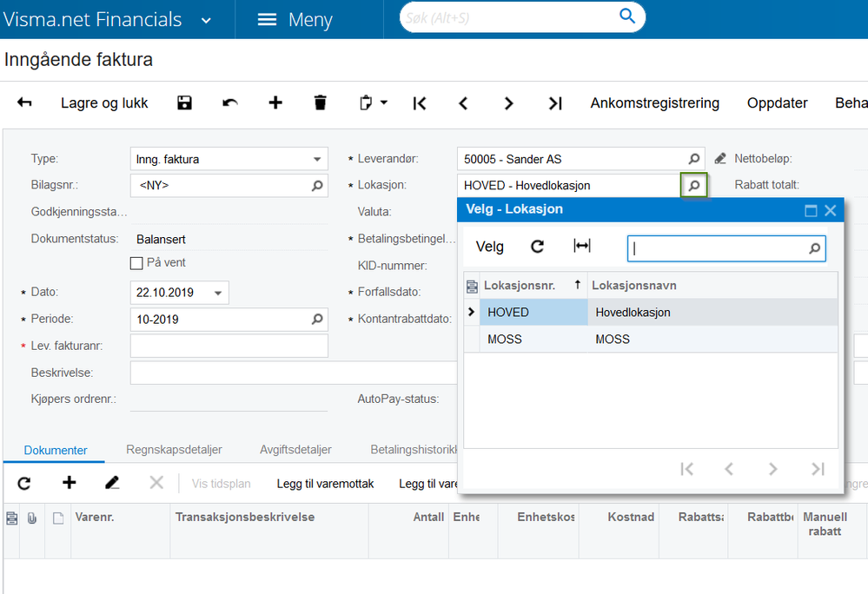Click Velg button in location popup

(x=490, y=247)
